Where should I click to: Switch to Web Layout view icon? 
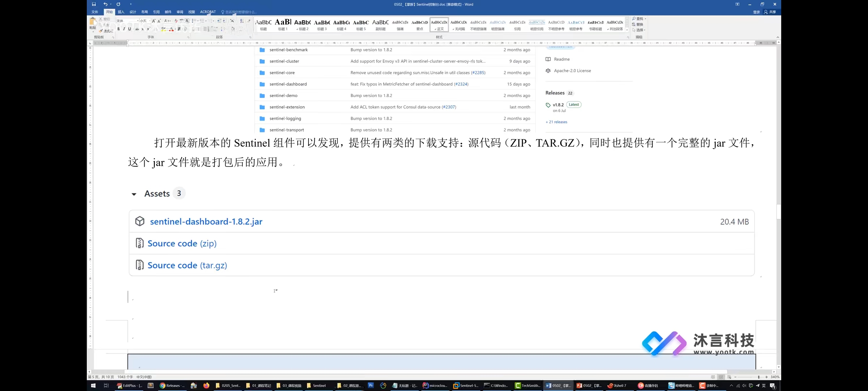(729, 377)
